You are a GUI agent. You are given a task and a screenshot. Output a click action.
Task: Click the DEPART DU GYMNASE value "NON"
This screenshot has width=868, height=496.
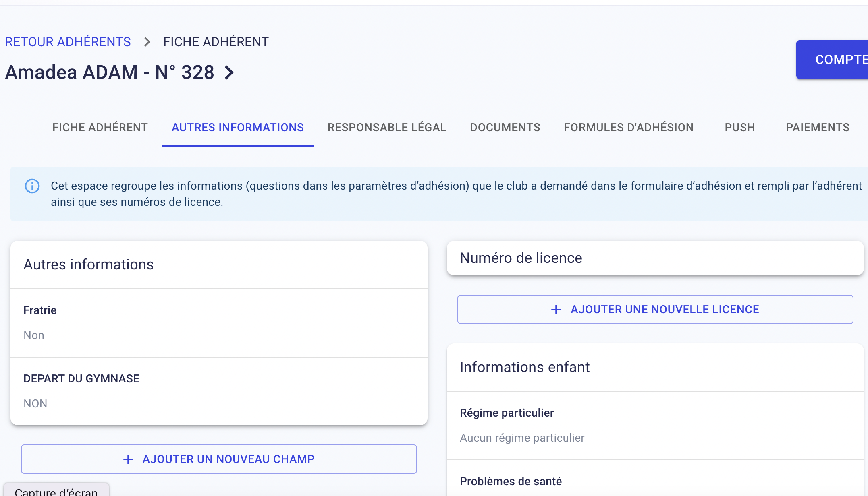(35, 404)
